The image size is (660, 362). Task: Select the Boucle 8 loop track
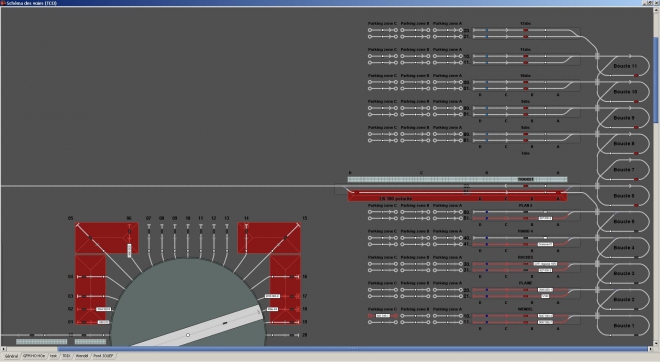(x=624, y=144)
